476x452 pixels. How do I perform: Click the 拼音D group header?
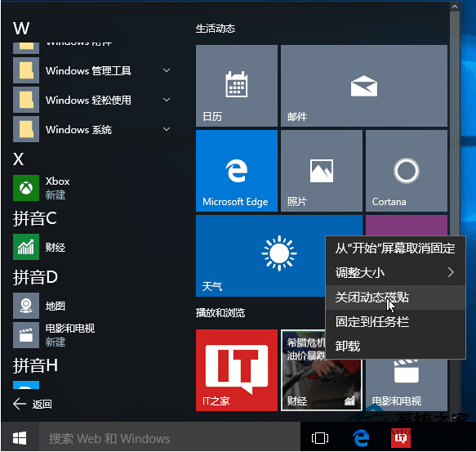[35, 277]
